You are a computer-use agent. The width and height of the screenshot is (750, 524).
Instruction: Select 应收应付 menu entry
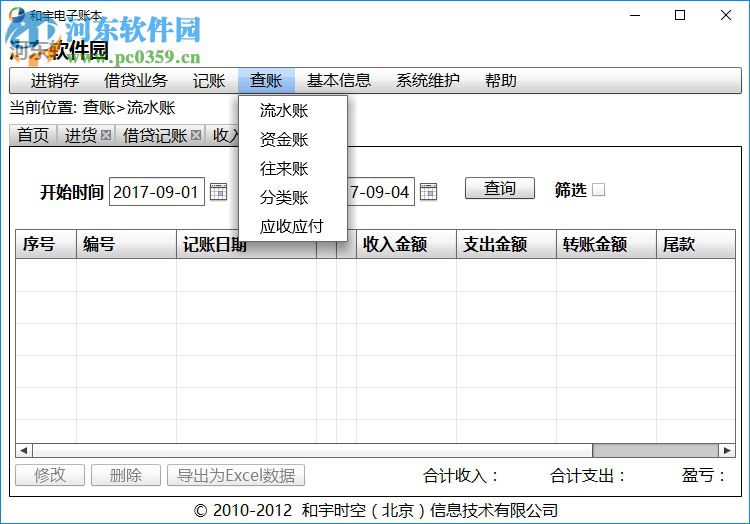pos(293,226)
